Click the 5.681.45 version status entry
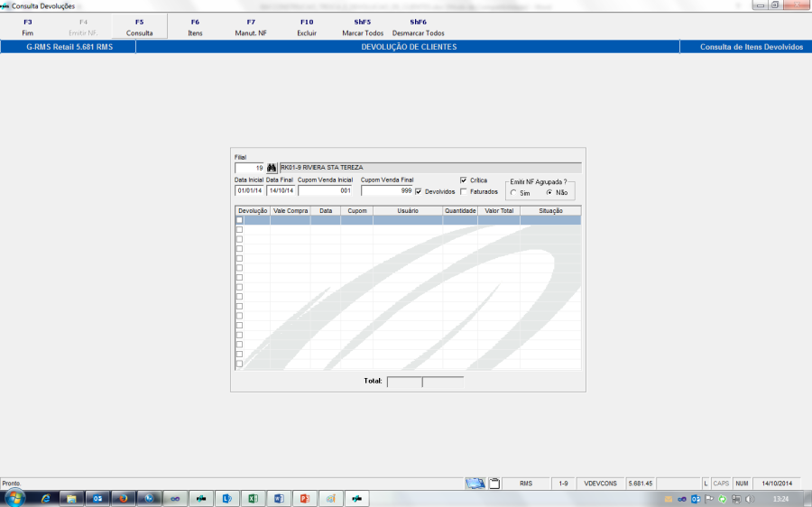812x507 pixels. coord(641,484)
